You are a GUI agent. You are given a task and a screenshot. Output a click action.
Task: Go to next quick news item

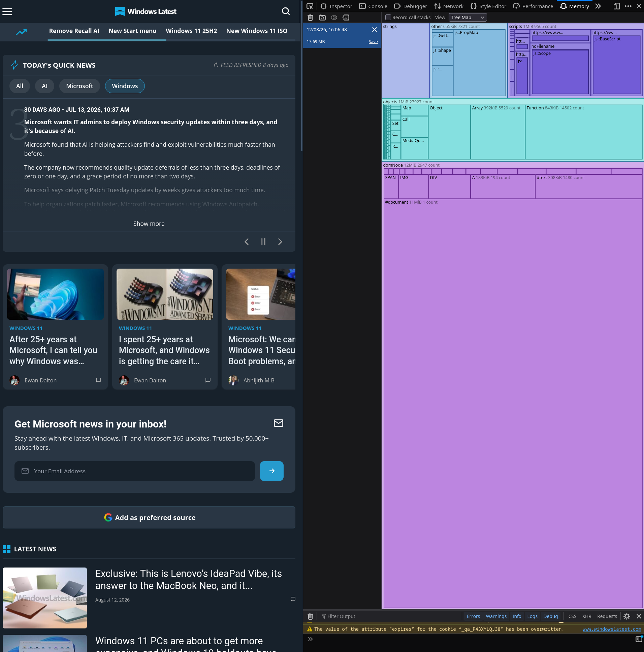coord(280,242)
